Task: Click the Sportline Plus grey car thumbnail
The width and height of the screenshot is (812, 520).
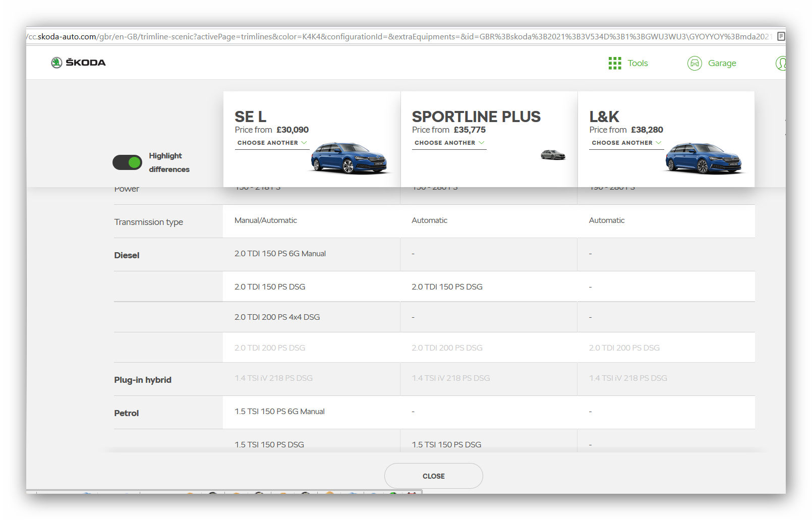Action: (x=553, y=155)
